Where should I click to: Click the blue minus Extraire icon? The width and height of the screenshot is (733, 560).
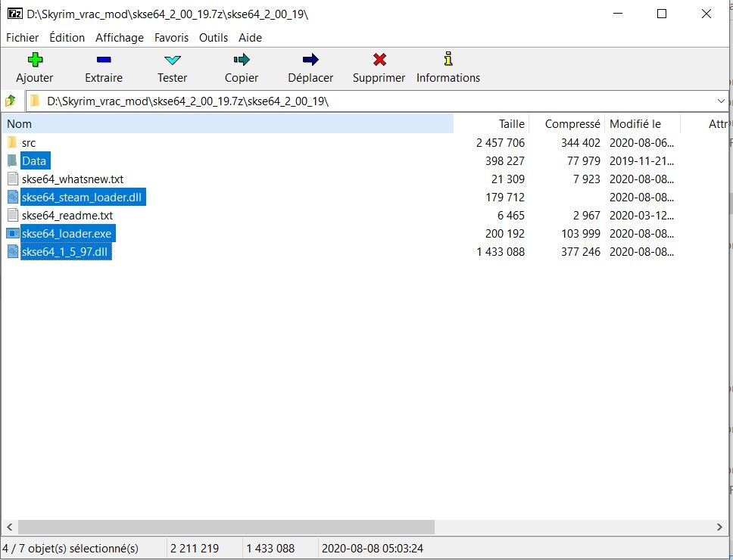coord(104,61)
